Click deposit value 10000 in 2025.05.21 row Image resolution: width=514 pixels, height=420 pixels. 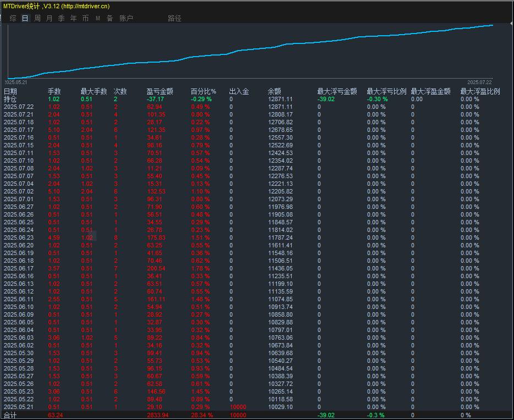[238, 407]
